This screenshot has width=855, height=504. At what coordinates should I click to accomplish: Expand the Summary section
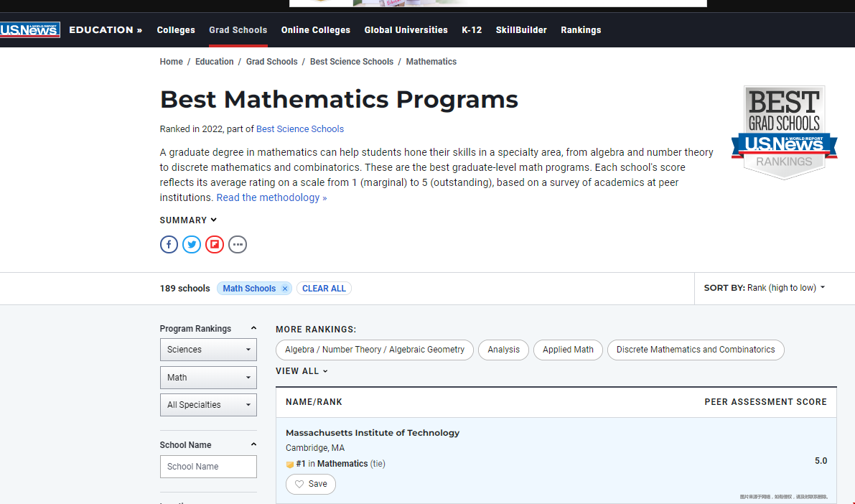pyautogui.click(x=188, y=220)
